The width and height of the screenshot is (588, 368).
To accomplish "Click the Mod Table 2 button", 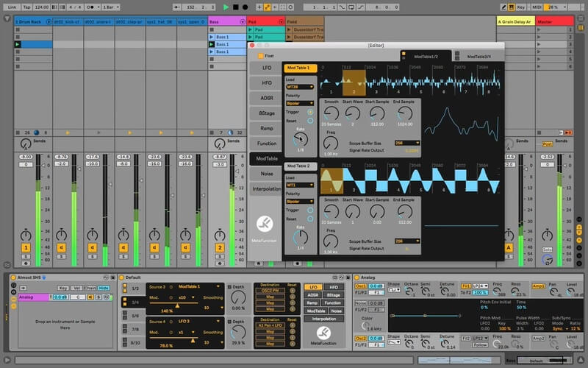I will pyautogui.click(x=301, y=166).
